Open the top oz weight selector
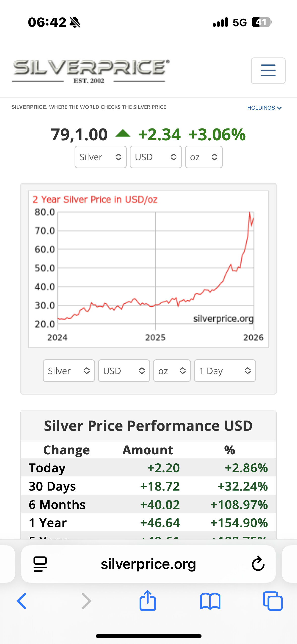 pyautogui.click(x=204, y=157)
